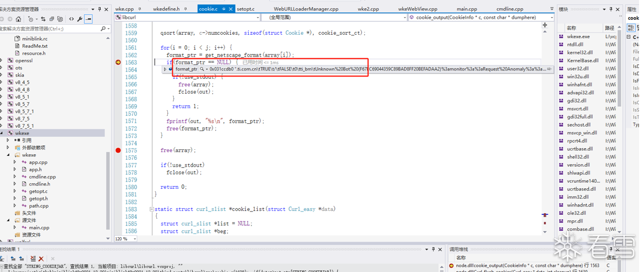Switch to the wkedefine.h tab

pyautogui.click(x=166, y=9)
